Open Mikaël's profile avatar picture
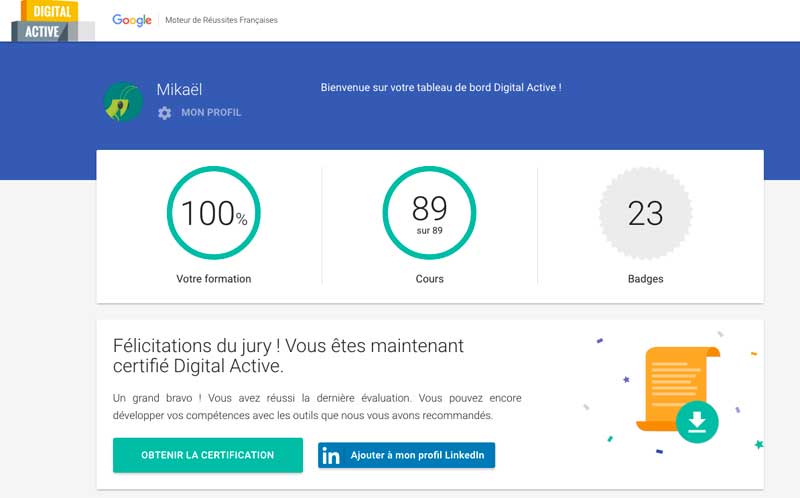800x498 pixels. click(x=123, y=102)
